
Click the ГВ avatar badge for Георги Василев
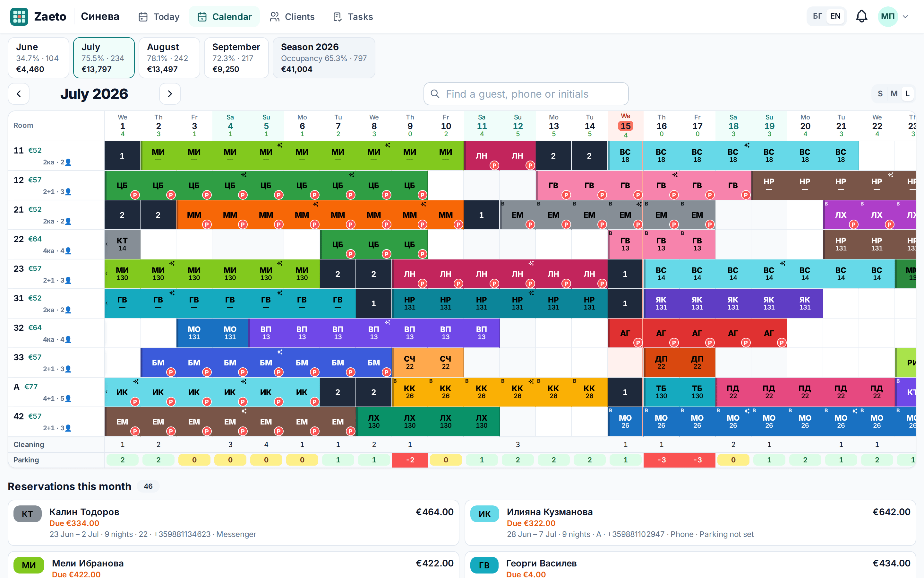(x=484, y=565)
